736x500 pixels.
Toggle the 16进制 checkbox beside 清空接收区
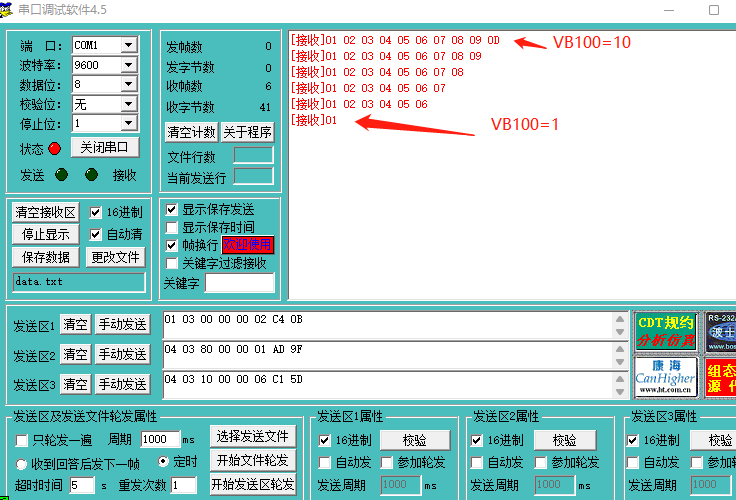click(x=96, y=213)
